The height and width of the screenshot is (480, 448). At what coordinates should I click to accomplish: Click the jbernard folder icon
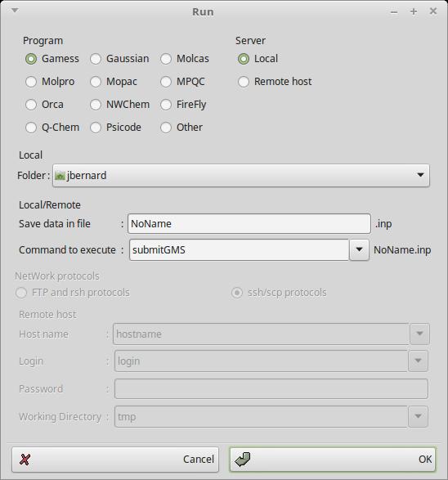pos(60,176)
